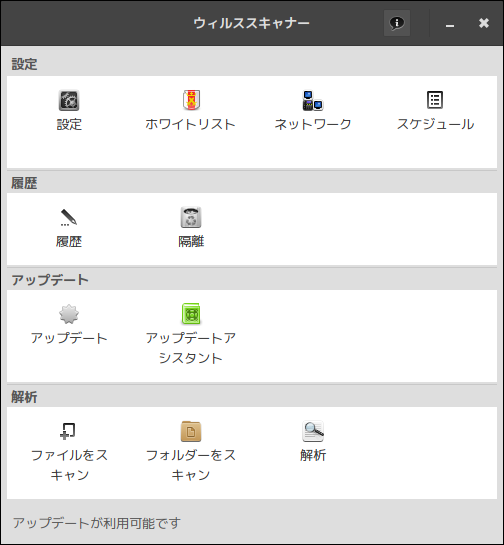
Task: Open the ネットワーク network computers icon
Action: [x=313, y=100]
